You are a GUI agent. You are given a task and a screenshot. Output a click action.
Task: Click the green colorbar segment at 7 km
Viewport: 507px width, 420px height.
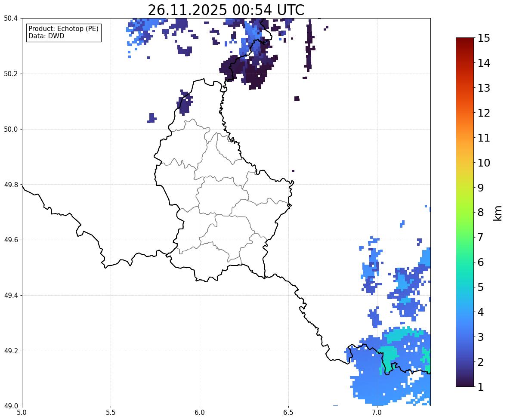(465, 237)
